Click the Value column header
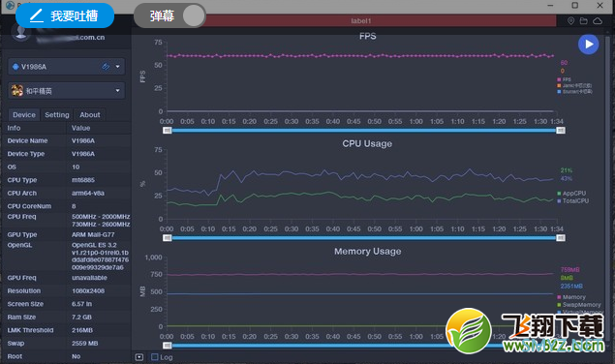Viewport: 615px width, 364px height. 80,128
